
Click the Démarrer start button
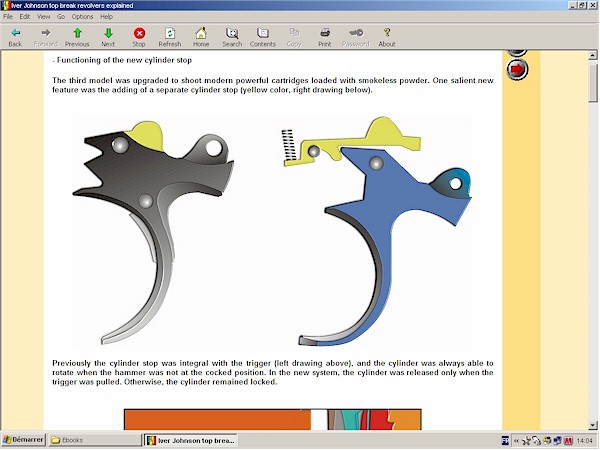click(x=24, y=440)
